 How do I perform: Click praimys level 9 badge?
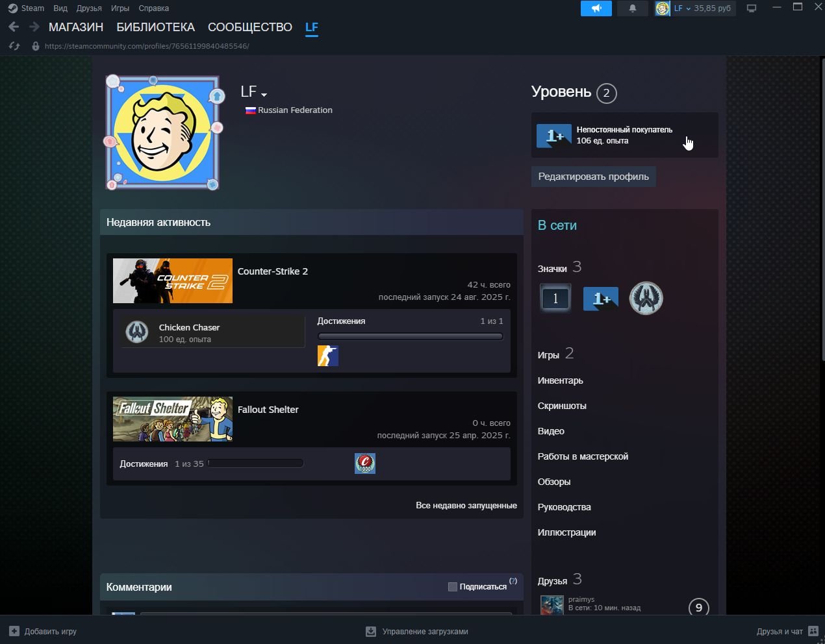pos(699,606)
